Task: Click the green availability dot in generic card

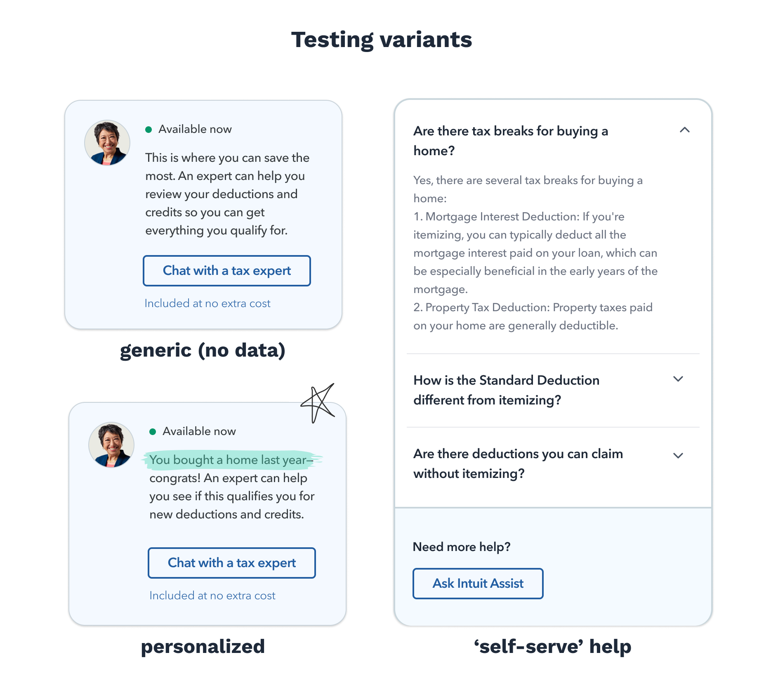Action: (149, 130)
